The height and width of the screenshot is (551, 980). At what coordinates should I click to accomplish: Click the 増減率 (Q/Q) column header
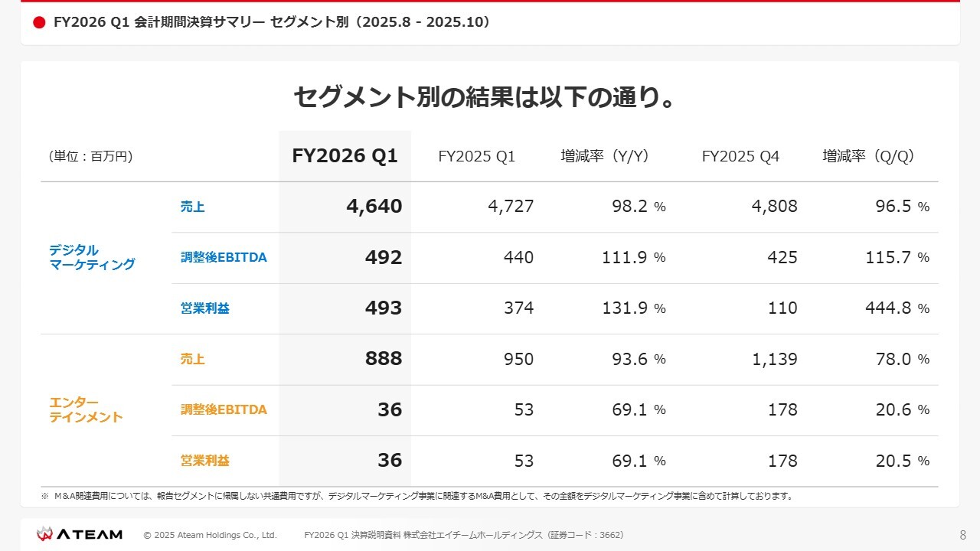point(869,156)
